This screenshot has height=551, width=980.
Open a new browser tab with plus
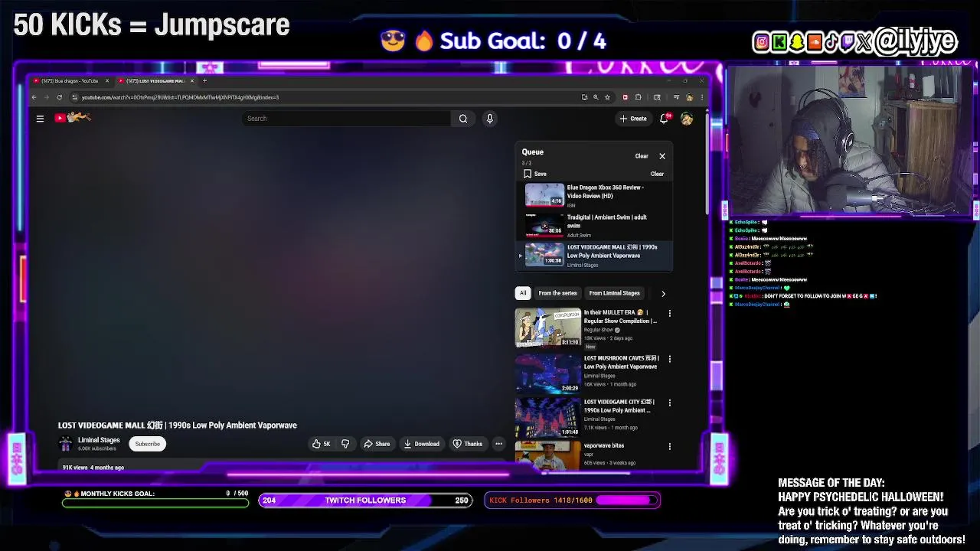[204, 80]
